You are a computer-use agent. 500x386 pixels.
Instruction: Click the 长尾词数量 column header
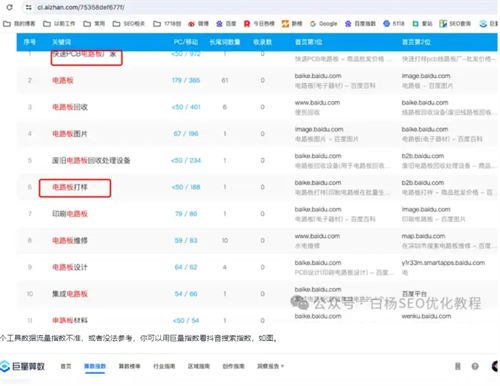225,42
